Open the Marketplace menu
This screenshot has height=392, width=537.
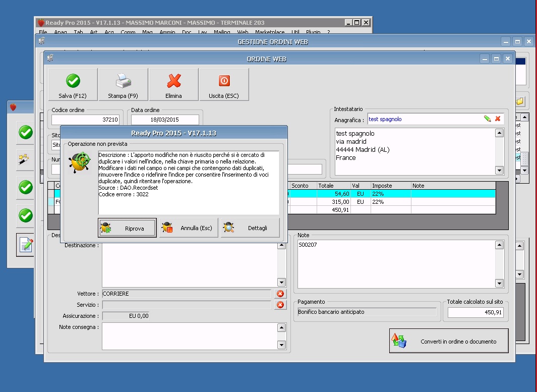270,32
